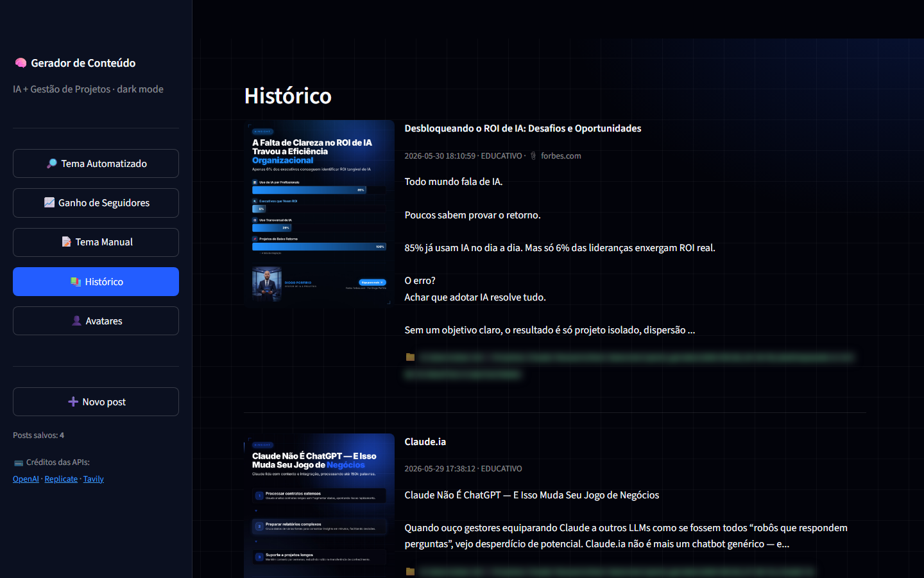
Task: Click subtitle IA + Gestão de Projetos · dark mode
Action: 88,89
